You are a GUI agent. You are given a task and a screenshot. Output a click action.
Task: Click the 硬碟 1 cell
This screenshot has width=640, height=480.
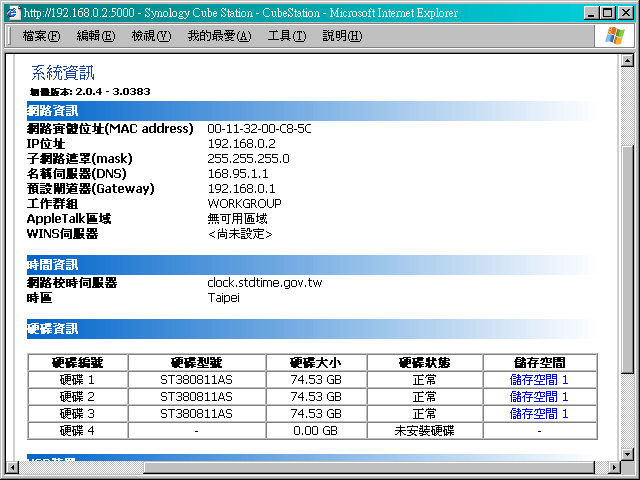tap(78, 380)
